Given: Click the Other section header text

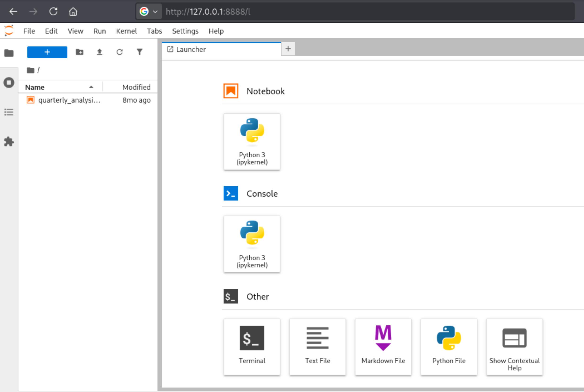Looking at the screenshot, I should [x=258, y=297].
